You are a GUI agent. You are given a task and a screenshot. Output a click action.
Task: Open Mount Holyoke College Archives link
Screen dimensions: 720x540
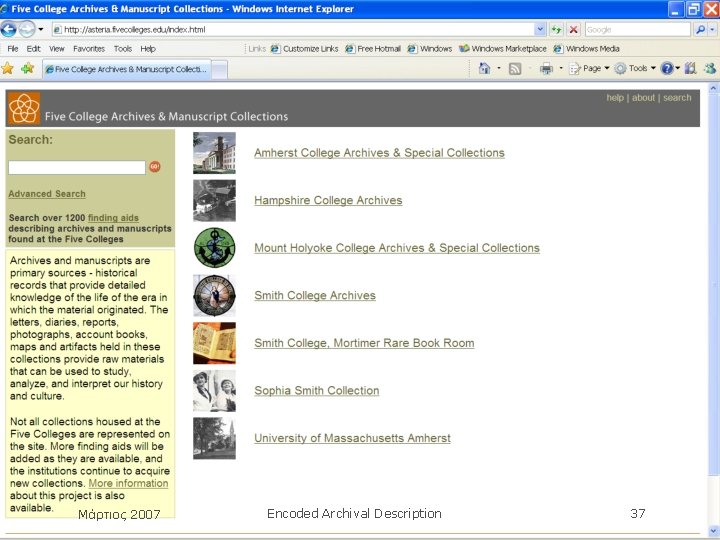[x=397, y=248]
